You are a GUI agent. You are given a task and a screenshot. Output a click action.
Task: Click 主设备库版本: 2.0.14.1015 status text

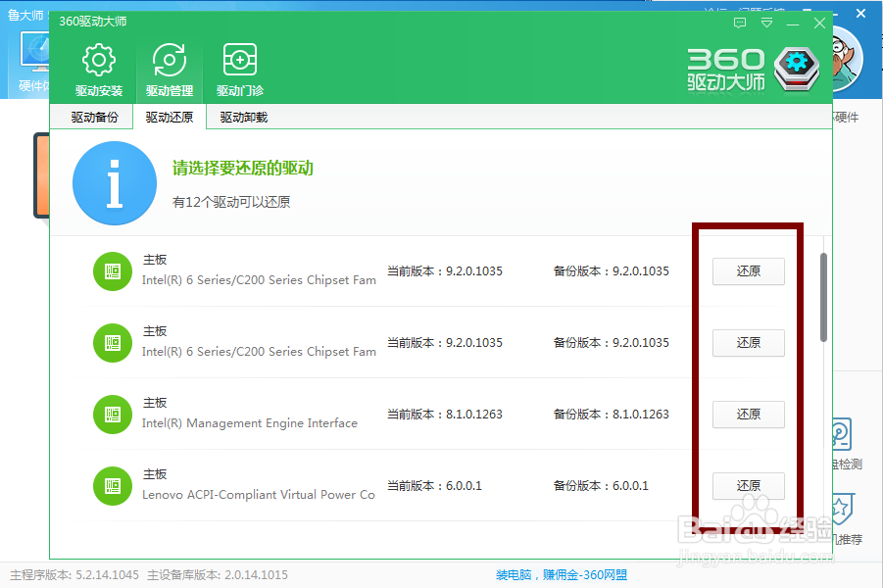(x=218, y=575)
